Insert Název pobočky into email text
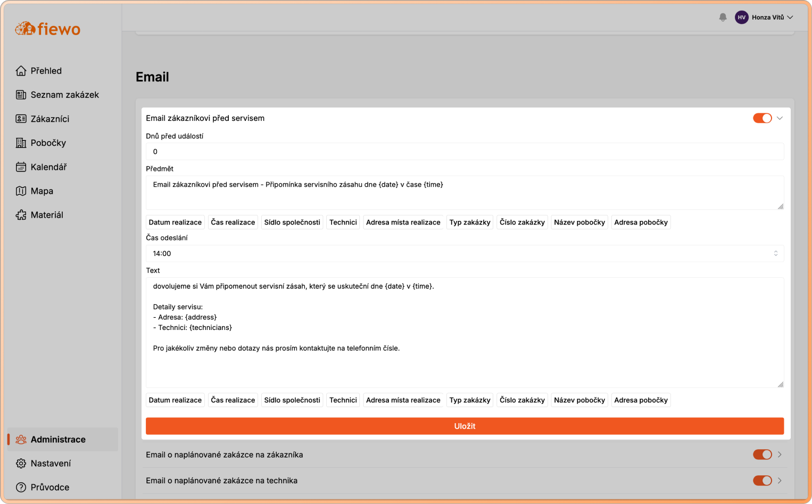812x504 pixels. pos(579,400)
